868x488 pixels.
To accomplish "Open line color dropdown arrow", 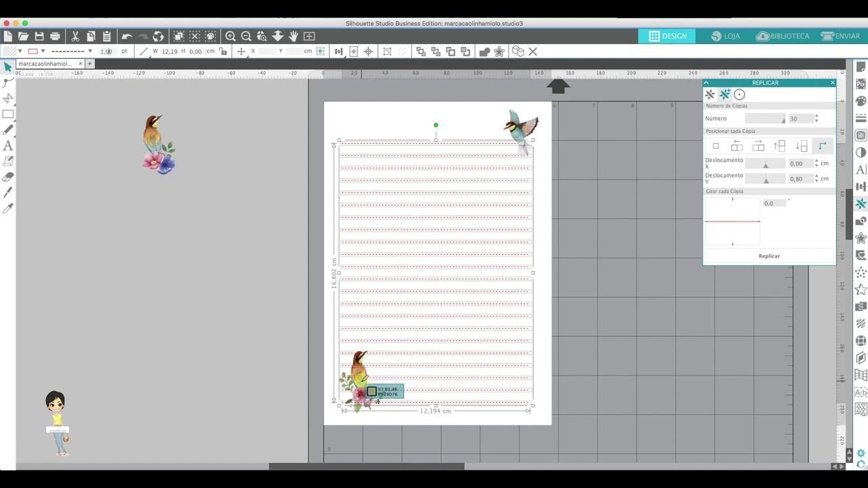I will pyautogui.click(x=43, y=52).
